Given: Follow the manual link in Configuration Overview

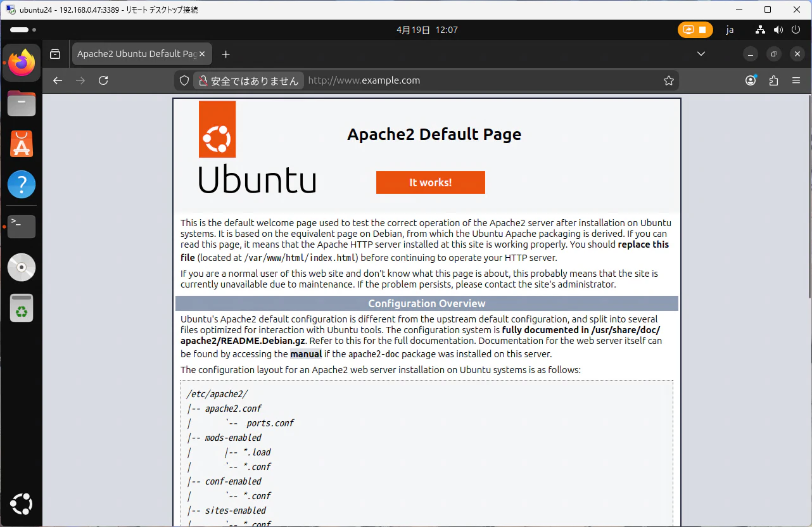Looking at the screenshot, I should [306, 354].
